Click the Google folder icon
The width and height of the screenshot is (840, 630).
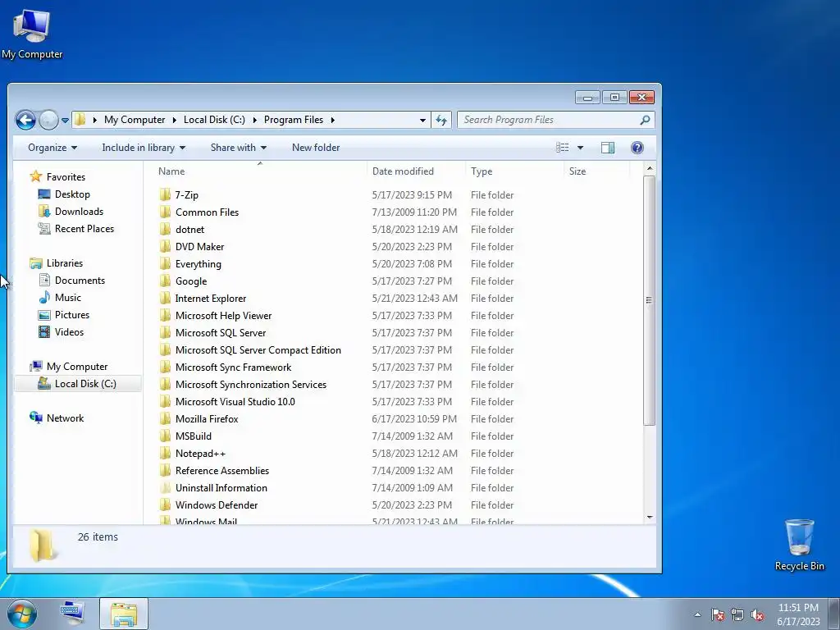tap(165, 281)
